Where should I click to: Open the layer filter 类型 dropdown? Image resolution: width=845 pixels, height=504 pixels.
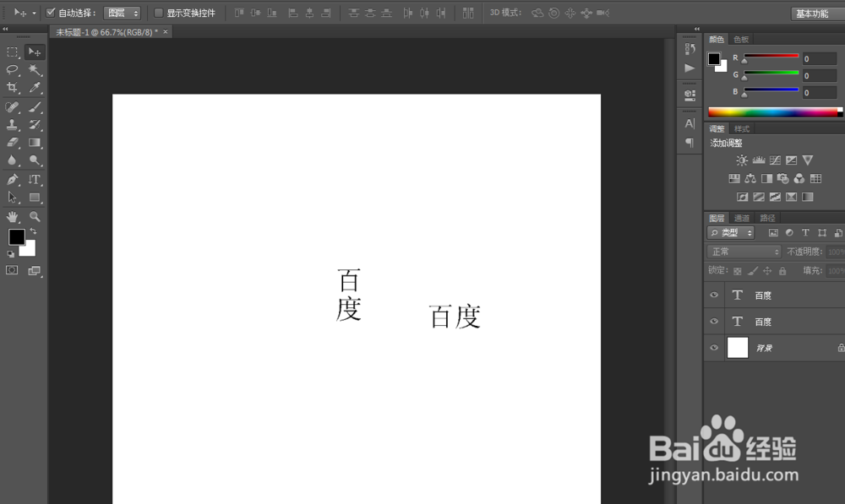(731, 233)
